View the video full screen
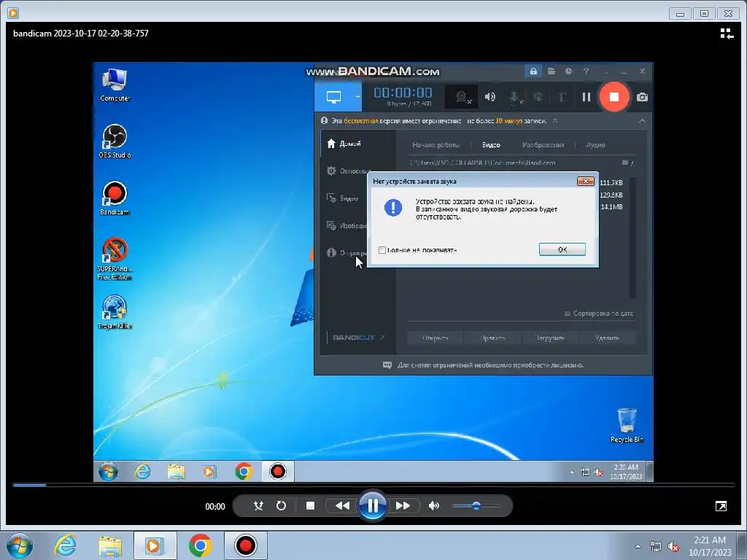 [x=721, y=506]
